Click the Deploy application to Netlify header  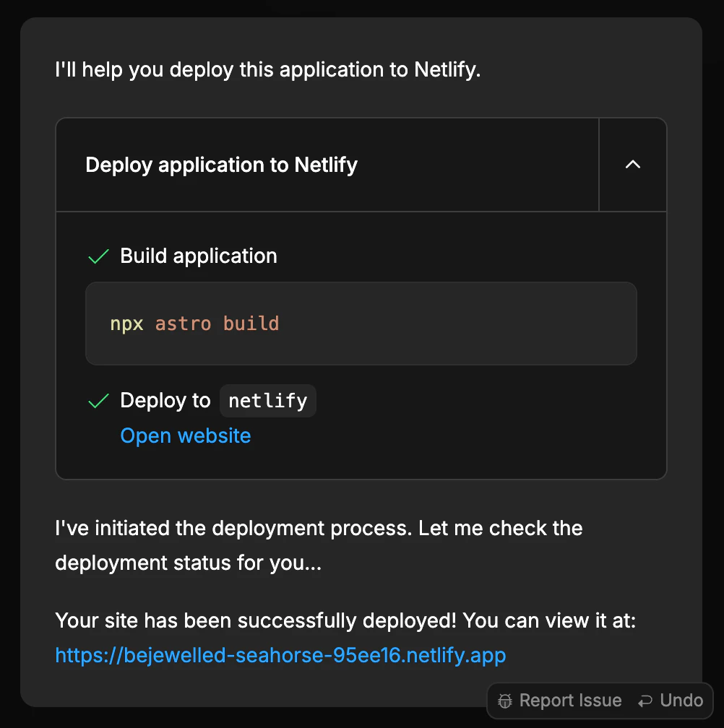[x=221, y=165]
